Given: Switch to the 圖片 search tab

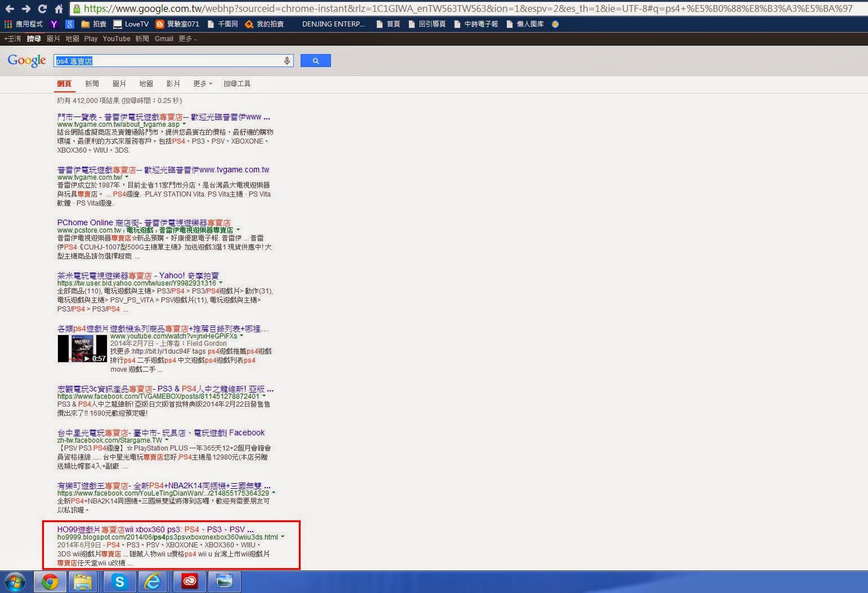Looking at the screenshot, I should [119, 83].
